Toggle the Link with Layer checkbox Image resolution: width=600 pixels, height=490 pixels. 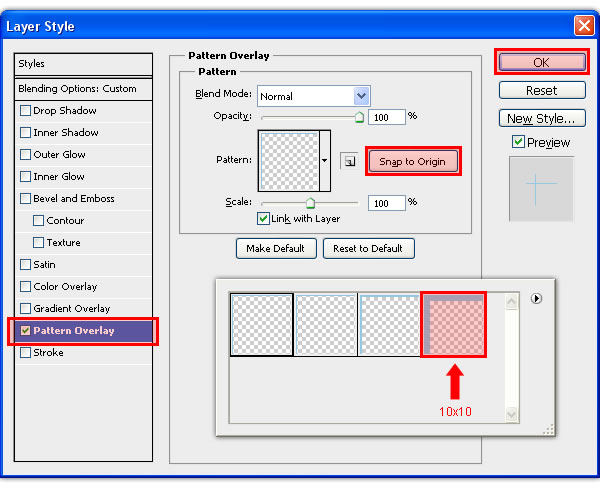[263, 219]
